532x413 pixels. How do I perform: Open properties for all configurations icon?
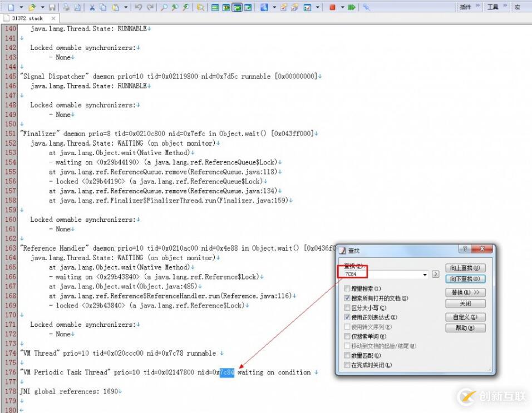pos(294,7)
